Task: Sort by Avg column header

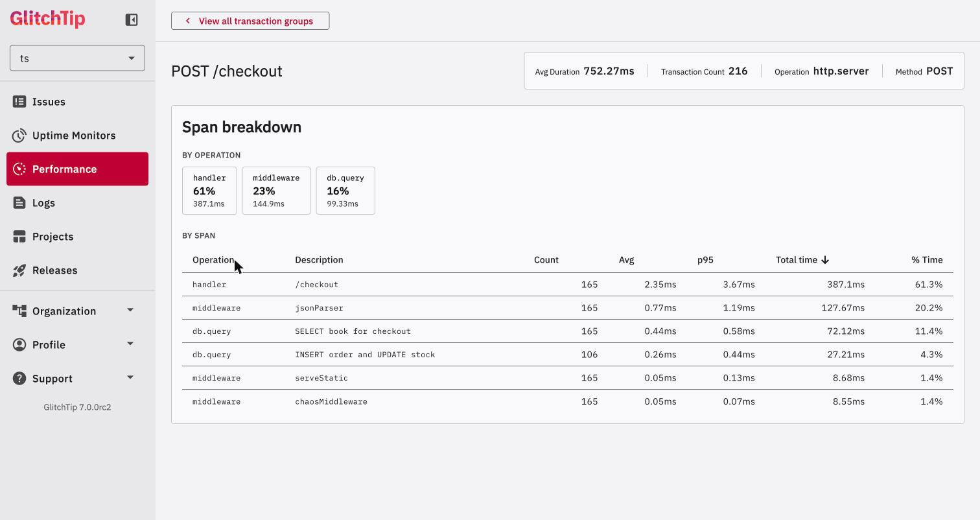Action: tap(626, 260)
